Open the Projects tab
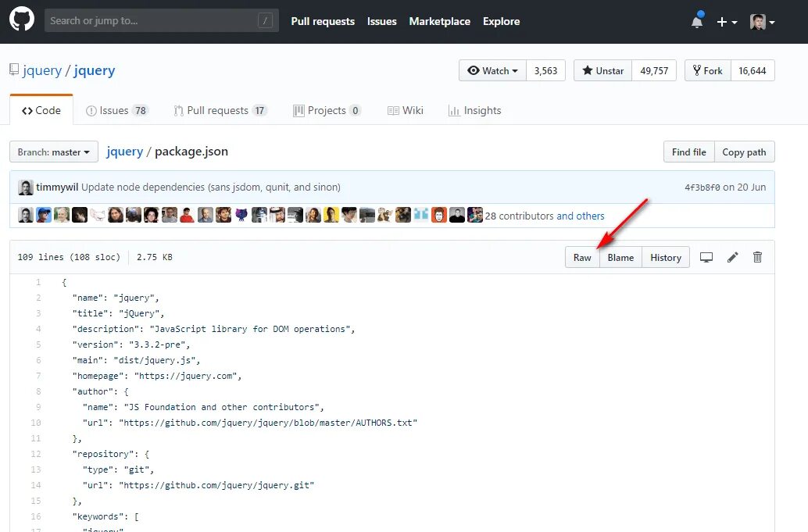This screenshot has height=532, width=808. (x=327, y=110)
